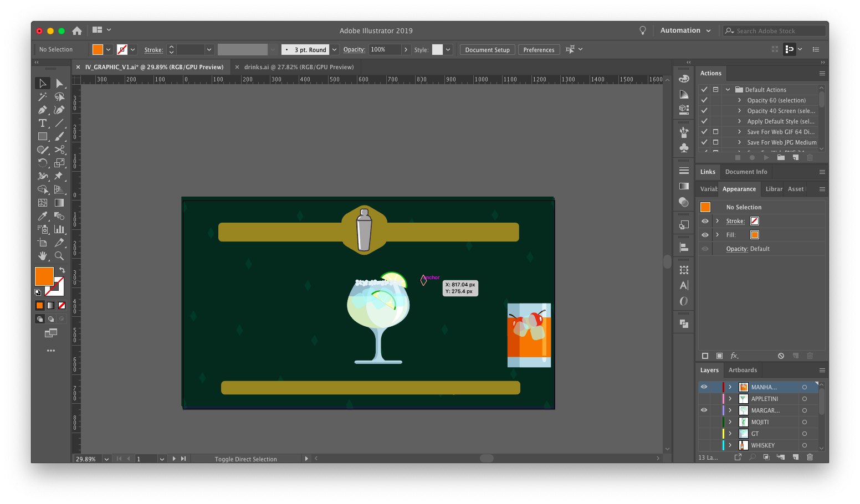Select the Rectangle tool

(x=43, y=136)
